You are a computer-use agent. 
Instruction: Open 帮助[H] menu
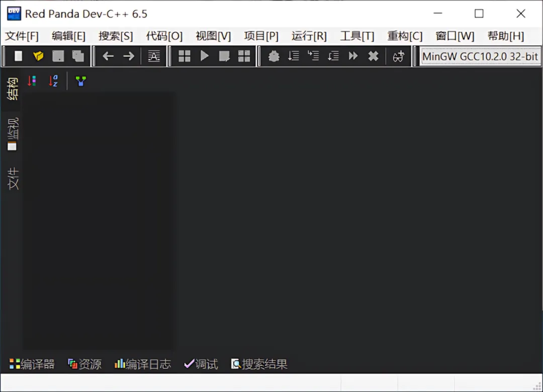coord(506,36)
